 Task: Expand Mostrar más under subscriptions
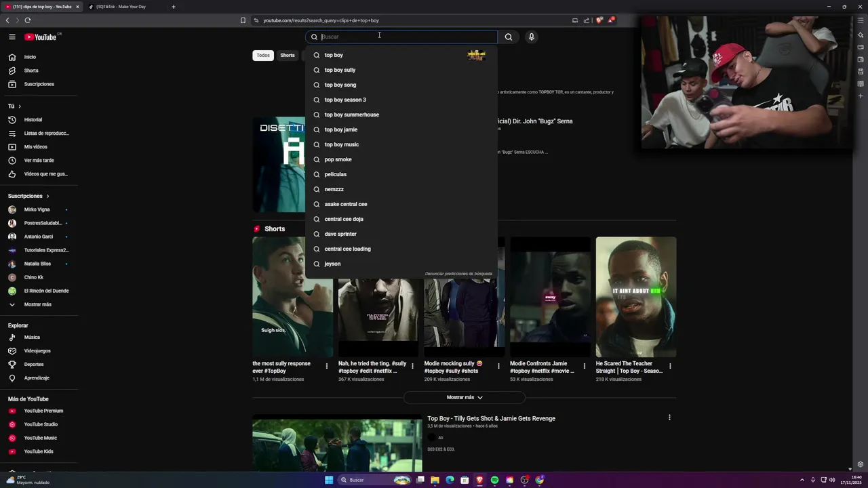[39, 304]
